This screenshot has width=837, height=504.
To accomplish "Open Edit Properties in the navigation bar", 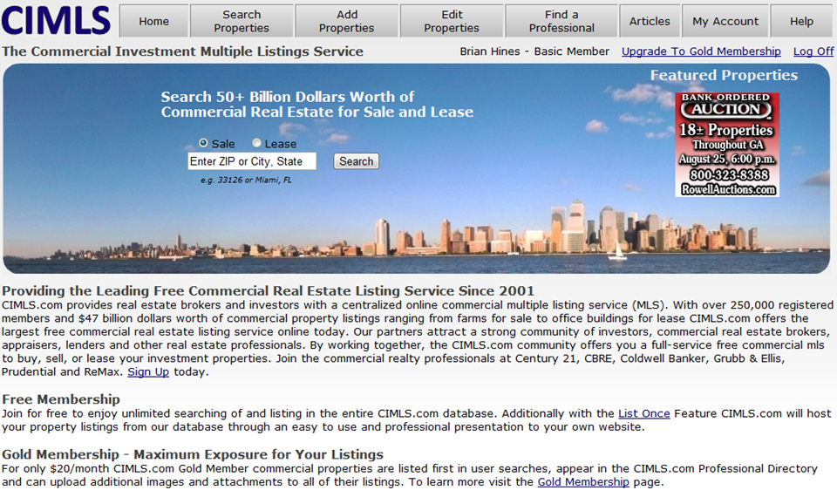I will pos(452,21).
